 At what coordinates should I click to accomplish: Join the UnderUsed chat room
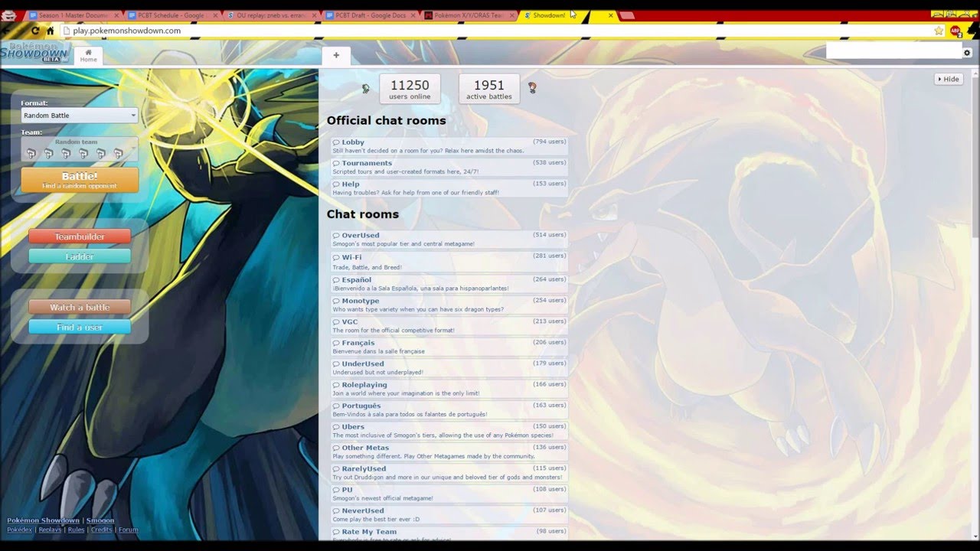(449, 368)
